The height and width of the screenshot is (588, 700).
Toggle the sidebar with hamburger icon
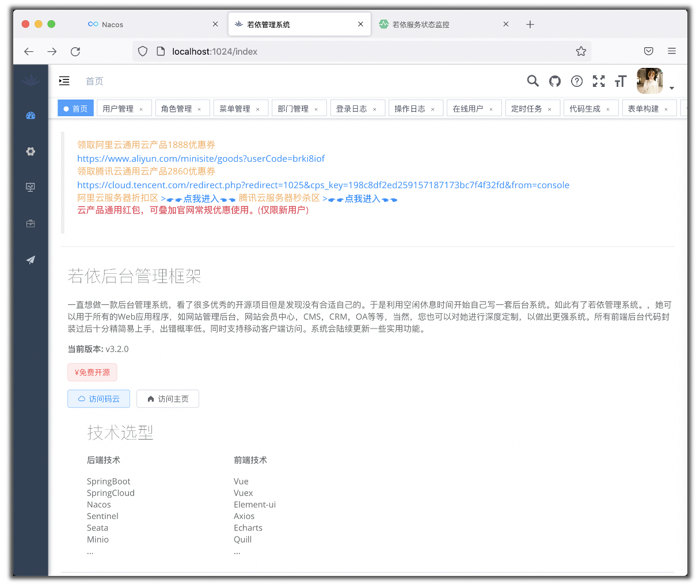pyautogui.click(x=64, y=81)
